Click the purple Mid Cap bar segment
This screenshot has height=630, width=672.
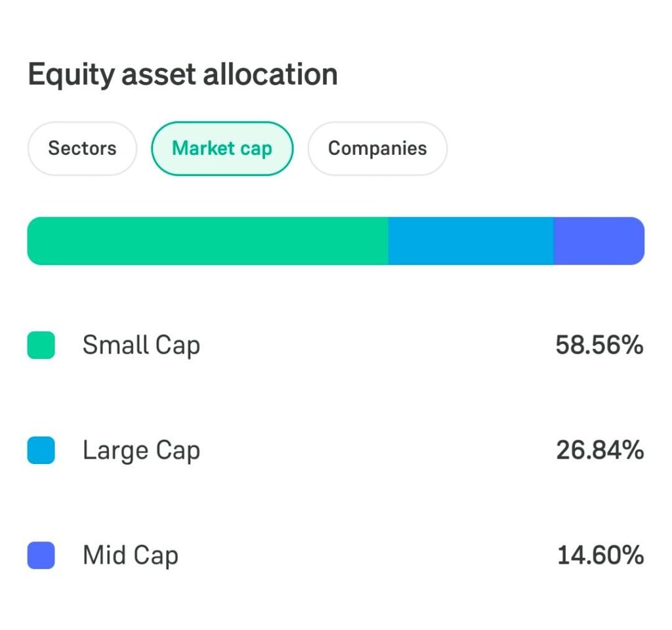599,241
